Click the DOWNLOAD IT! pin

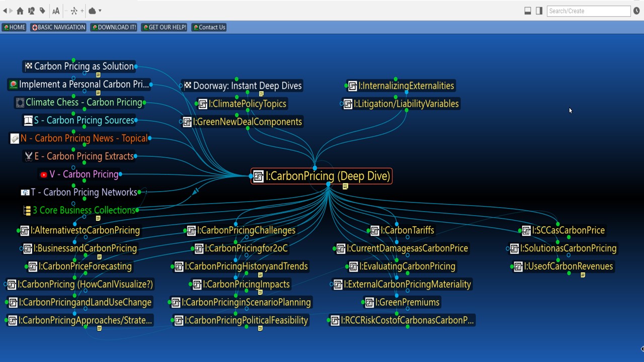(114, 27)
